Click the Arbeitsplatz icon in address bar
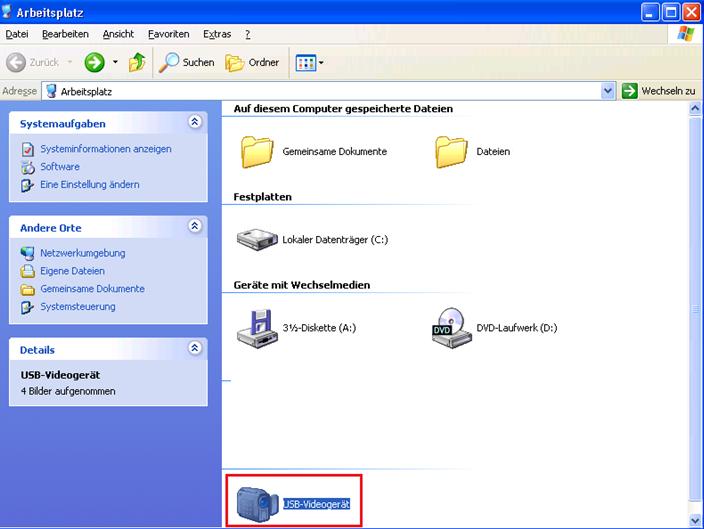 click(x=51, y=91)
